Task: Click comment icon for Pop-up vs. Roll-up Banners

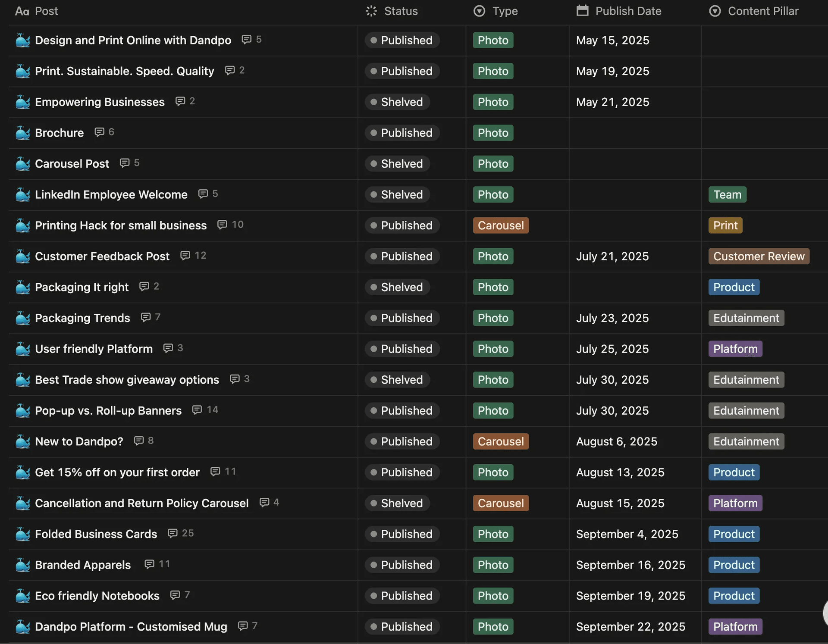Action: (197, 410)
